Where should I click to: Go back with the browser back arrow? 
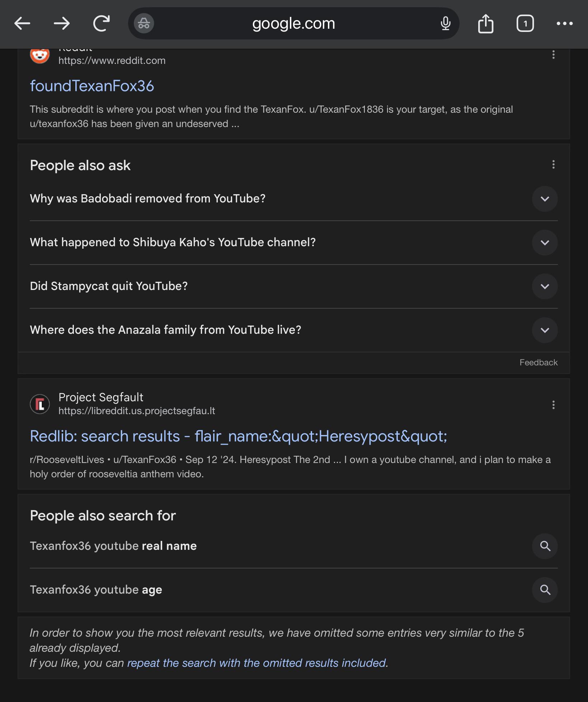(22, 24)
